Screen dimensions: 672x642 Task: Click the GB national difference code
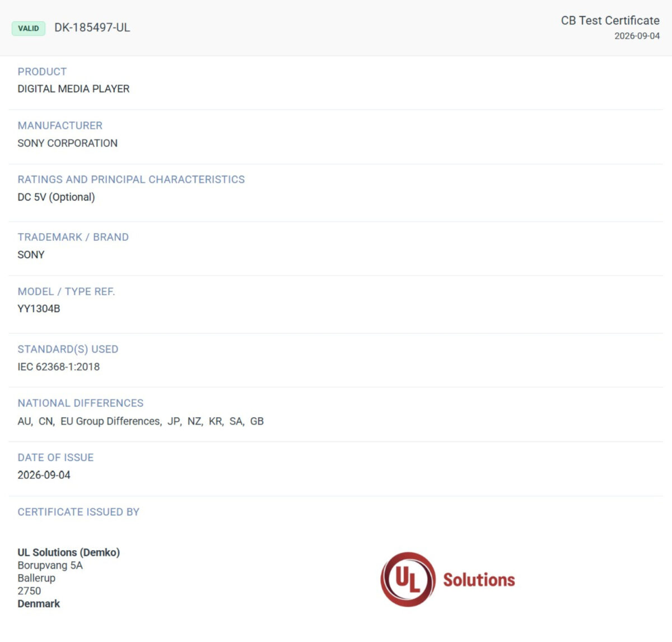(x=257, y=421)
